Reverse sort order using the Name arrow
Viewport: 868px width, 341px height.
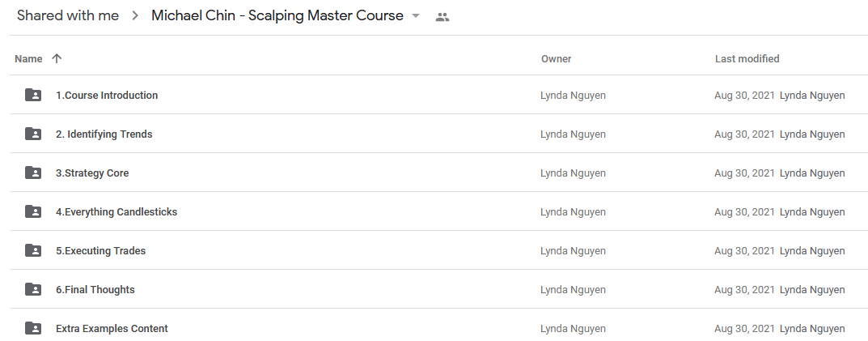pos(57,59)
